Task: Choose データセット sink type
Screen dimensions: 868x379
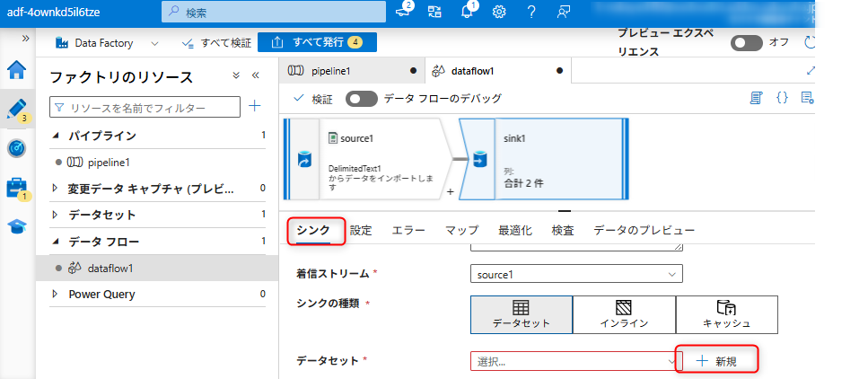Action: click(522, 314)
